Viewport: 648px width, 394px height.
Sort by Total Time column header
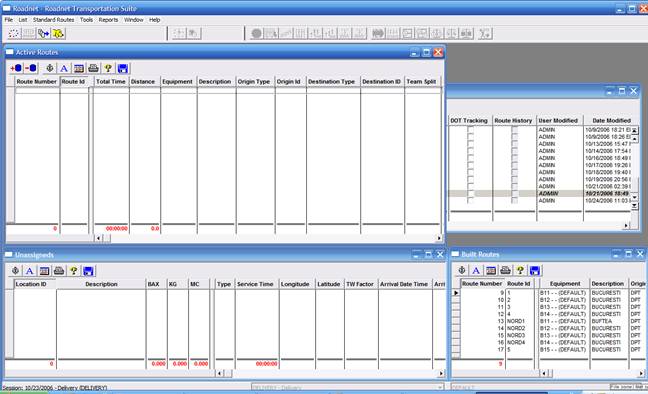point(111,81)
